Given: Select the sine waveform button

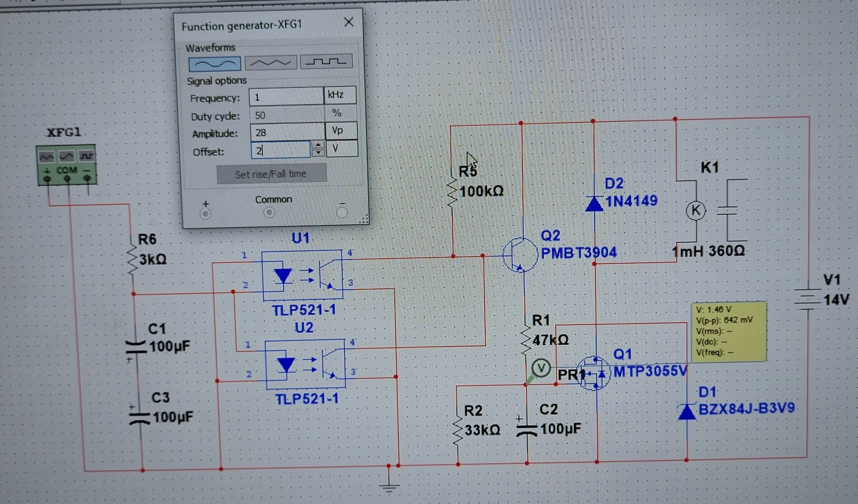Looking at the screenshot, I should [x=214, y=64].
